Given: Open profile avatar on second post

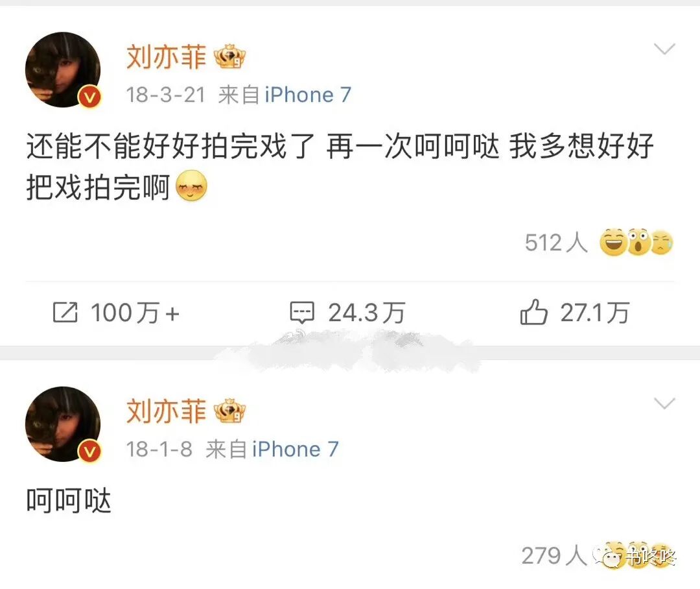Looking at the screenshot, I should click(63, 424).
